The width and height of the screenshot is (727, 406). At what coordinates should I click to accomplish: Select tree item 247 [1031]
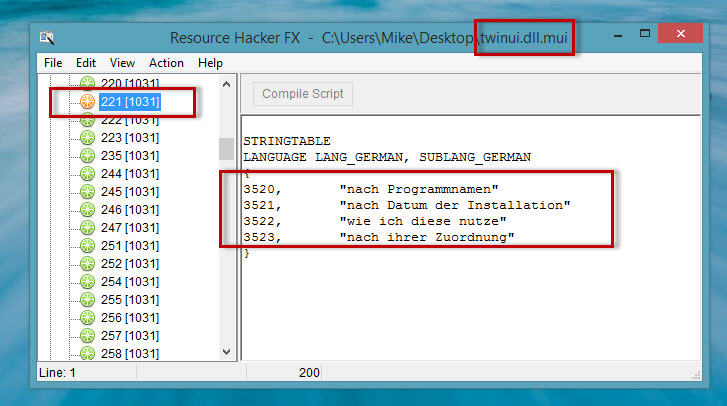tap(130, 228)
